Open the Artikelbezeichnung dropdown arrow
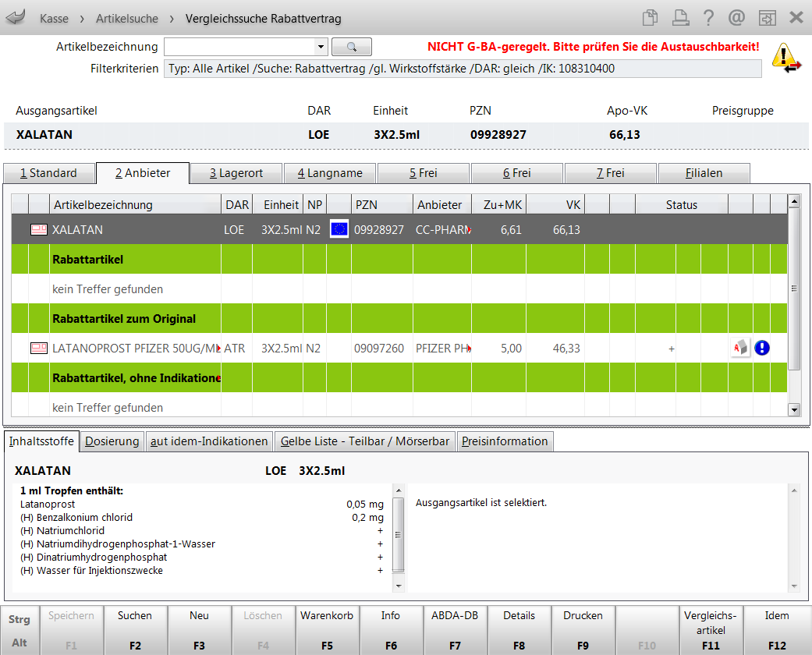 tap(321, 47)
